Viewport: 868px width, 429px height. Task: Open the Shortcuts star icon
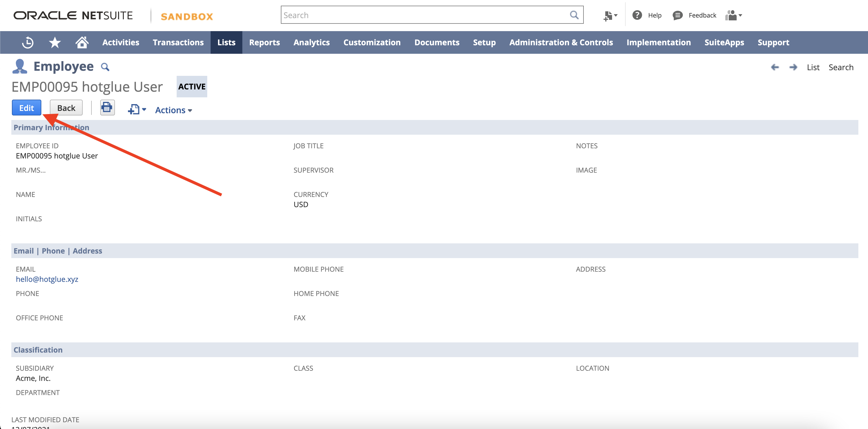click(x=55, y=42)
